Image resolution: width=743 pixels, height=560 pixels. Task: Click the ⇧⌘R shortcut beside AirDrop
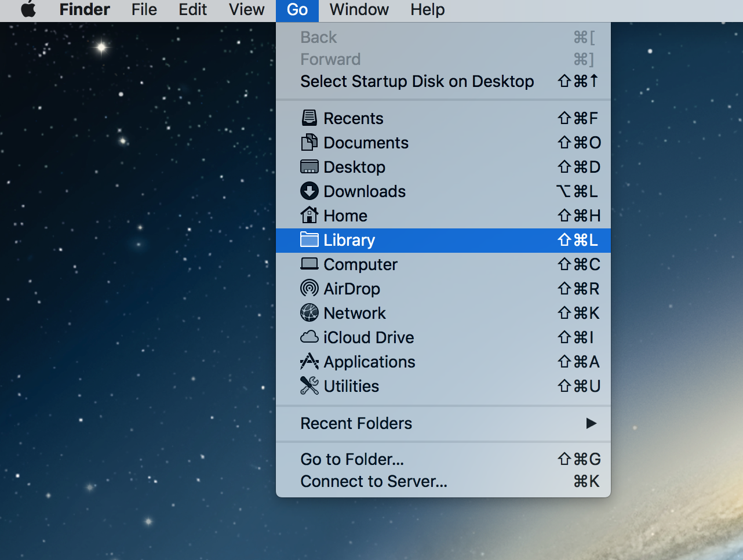(x=578, y=289)
